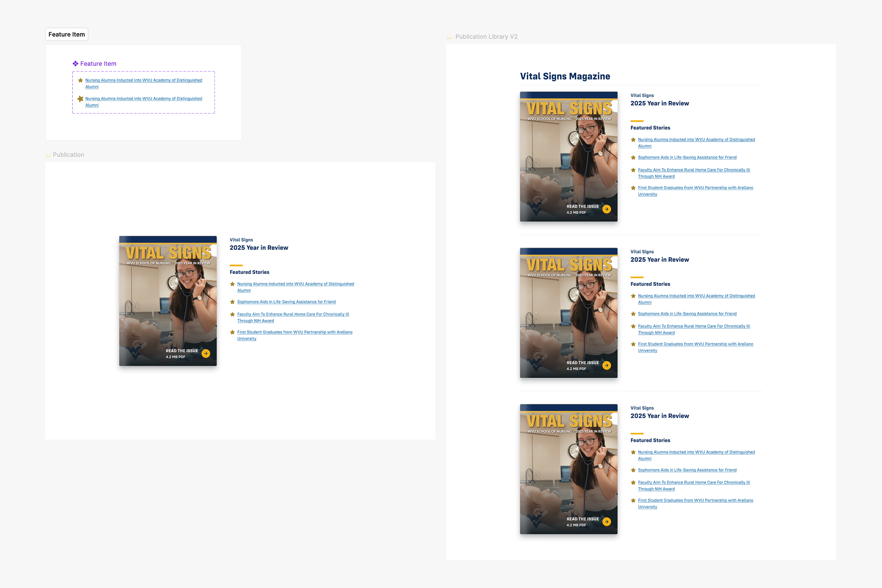Image resolution: width=882 pixels, height=588 pixels.
Task: Pick Nursing Alumna star in bottom Library card
Action: (x=633, y=452)
